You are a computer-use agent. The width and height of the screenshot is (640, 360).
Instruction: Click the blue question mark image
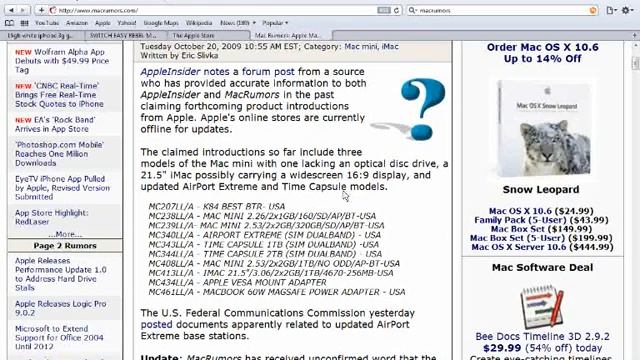[409, 110]
